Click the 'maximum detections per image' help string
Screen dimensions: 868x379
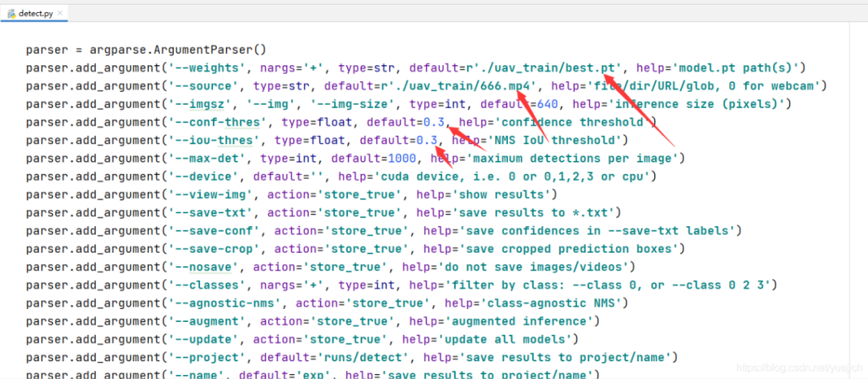pos(573,158)
